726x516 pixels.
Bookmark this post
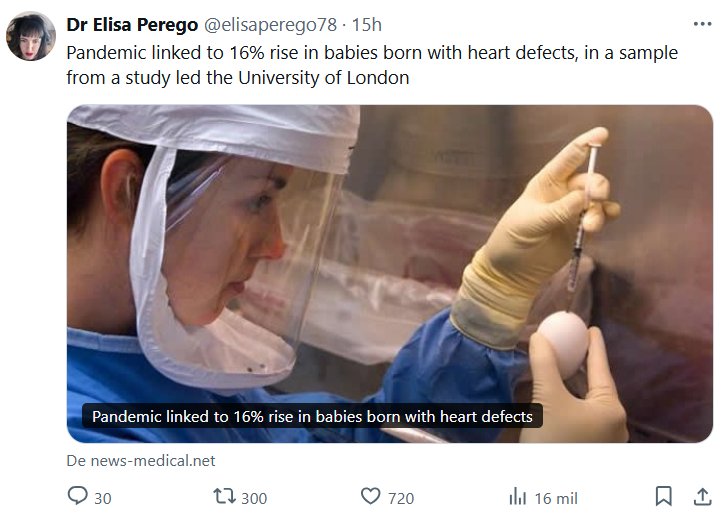(662, 496)
